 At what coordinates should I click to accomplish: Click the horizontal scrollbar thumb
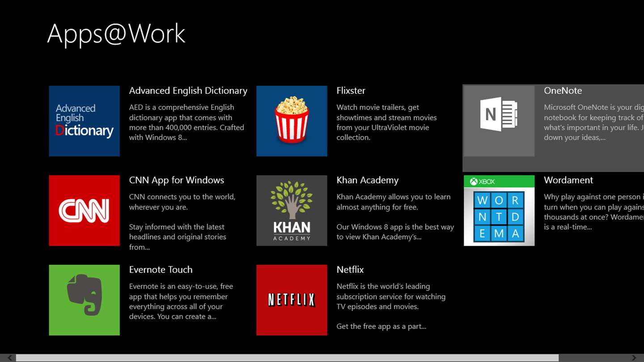(x=287, y=358)
